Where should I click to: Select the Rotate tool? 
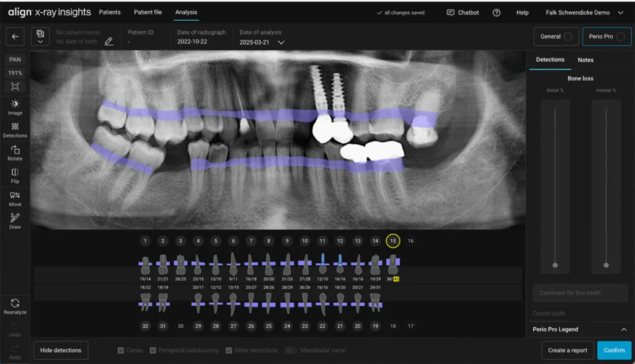14,154
